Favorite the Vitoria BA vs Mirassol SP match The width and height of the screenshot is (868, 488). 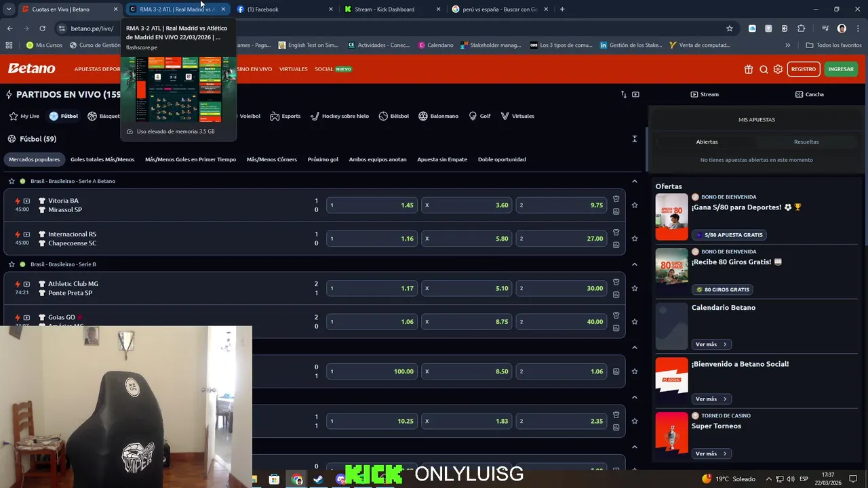pos(635,205)
